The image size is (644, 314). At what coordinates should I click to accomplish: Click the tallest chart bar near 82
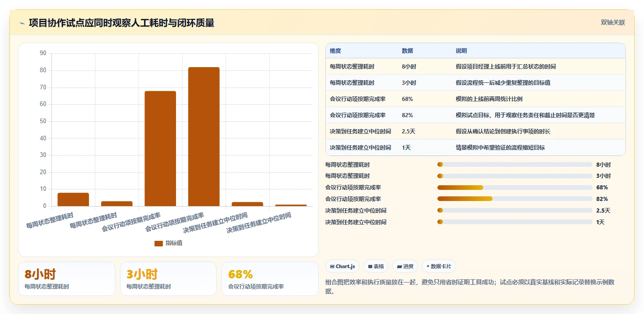tap(204, 137)
